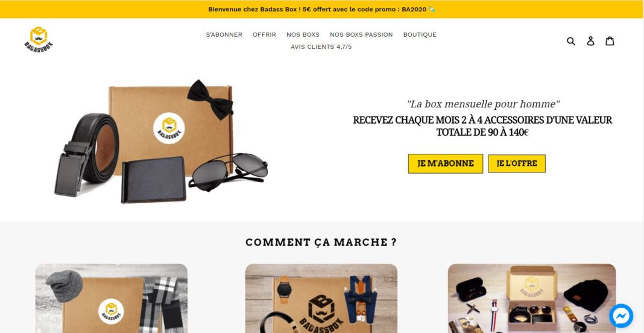Viewport: 644px width, 333px height.
Task: Open the beanie and scarf box thumbnail
Action: click(112, 299)
